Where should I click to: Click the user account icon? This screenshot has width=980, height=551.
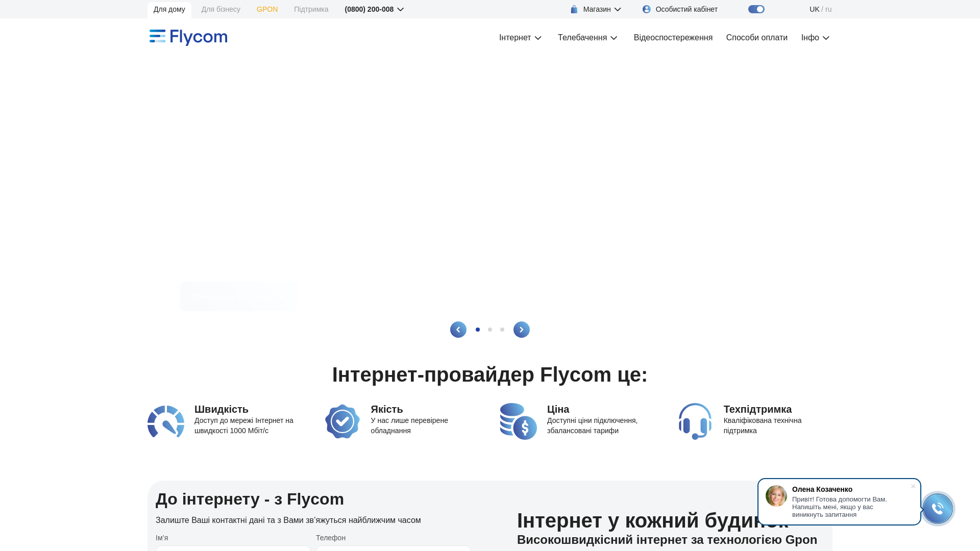[647, 9]
